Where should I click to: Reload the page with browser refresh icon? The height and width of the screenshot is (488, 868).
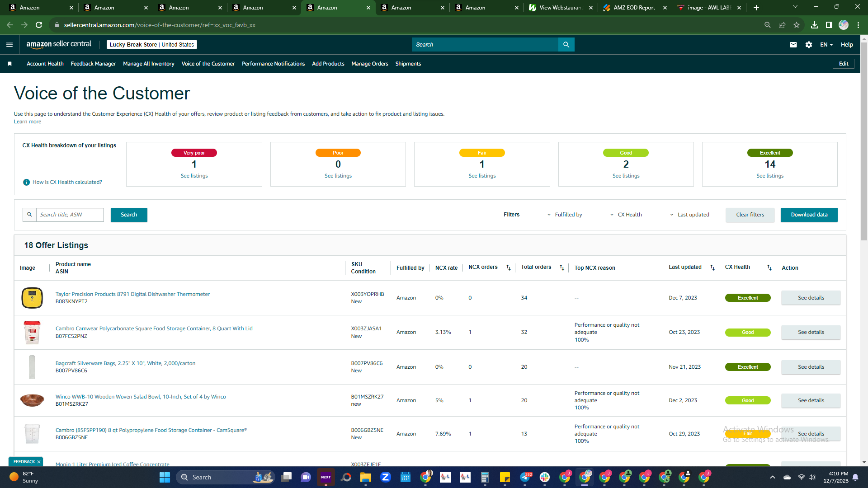(x=39, y=25)
